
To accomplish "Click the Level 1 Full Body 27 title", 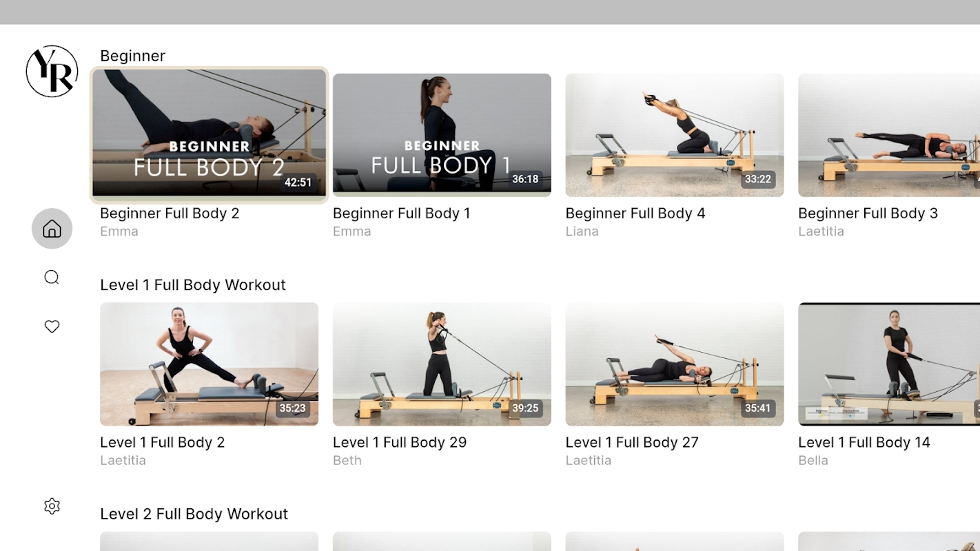I will pos(632,442).
